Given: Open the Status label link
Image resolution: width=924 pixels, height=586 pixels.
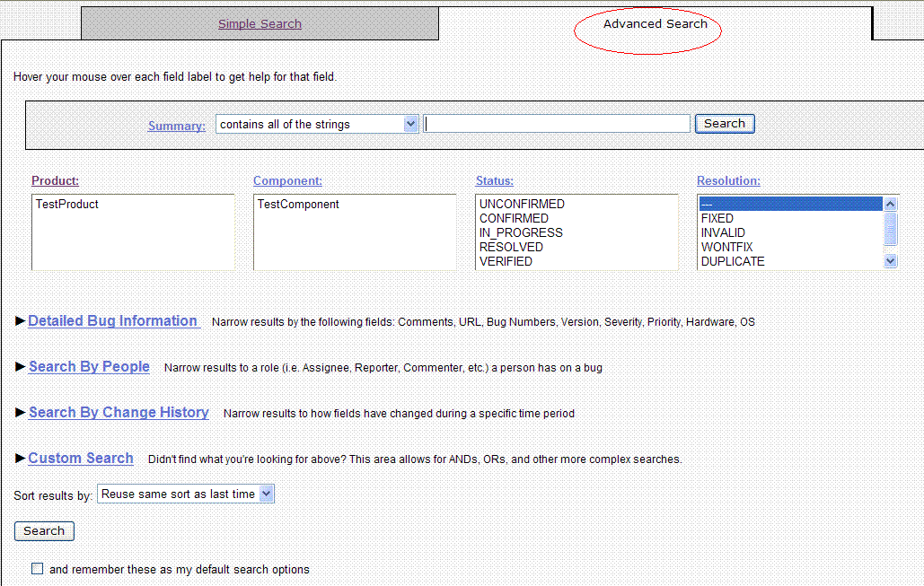Looking at the screenshot, I should point(495,180).
